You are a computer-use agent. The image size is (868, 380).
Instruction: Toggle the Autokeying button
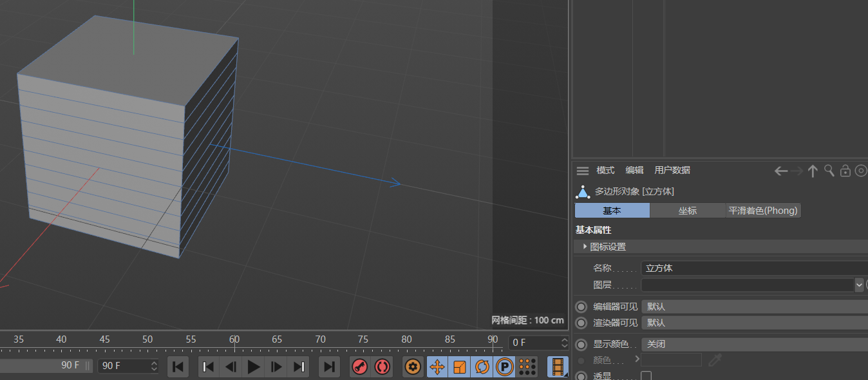(x=382, y=367)
